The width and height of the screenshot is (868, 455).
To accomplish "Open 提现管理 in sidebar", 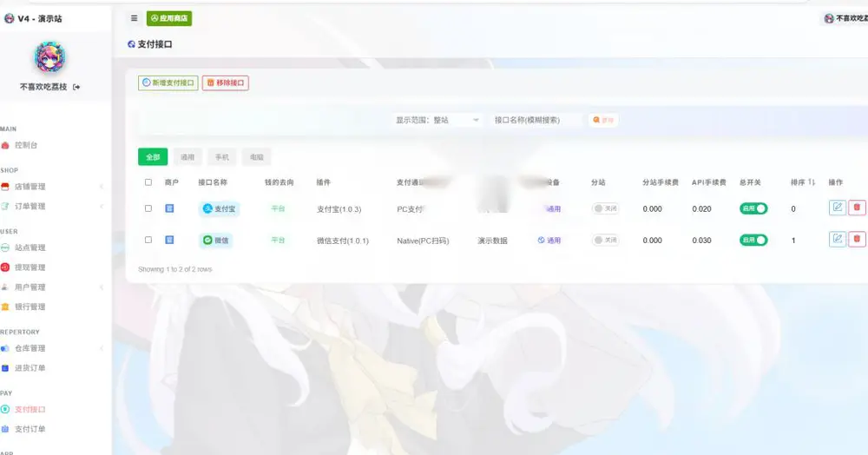I will (x=30, y=267).
